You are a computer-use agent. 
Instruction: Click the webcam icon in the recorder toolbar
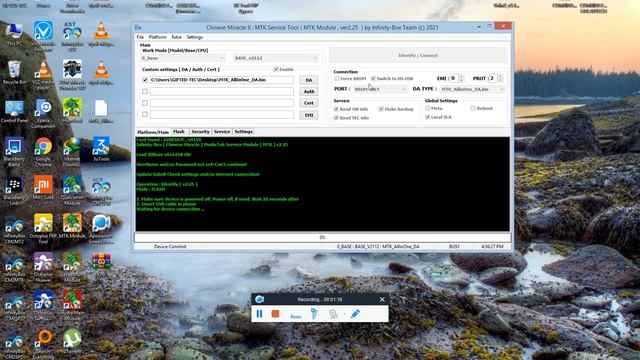(333, 314)
